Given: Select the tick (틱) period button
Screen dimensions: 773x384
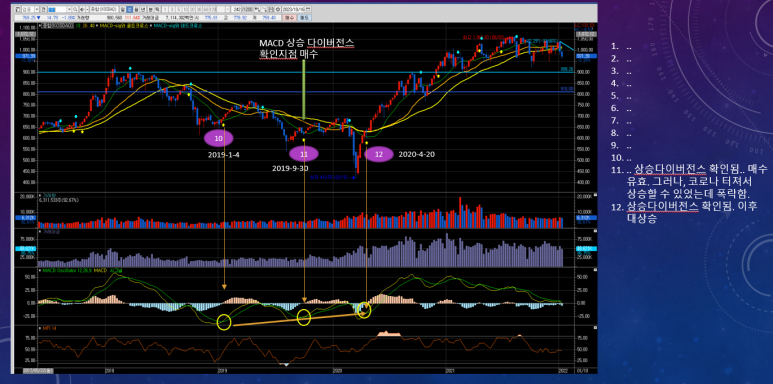Looking at the screenshot, I should click(157, 9).
